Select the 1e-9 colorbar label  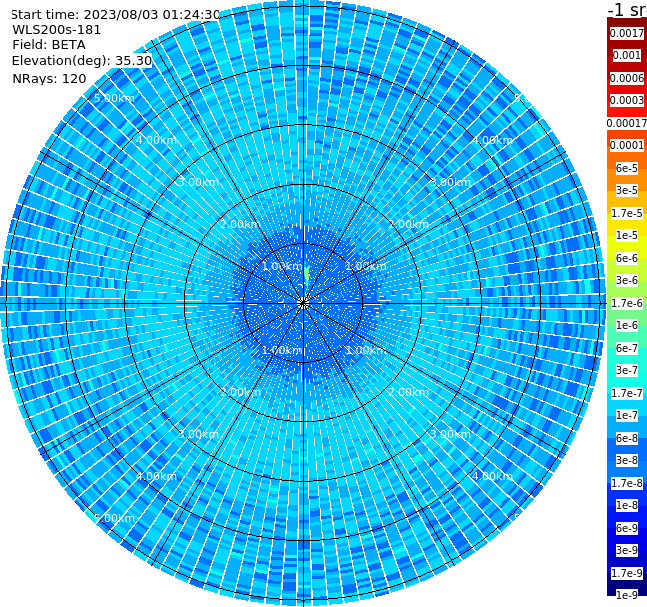point(627,595)
